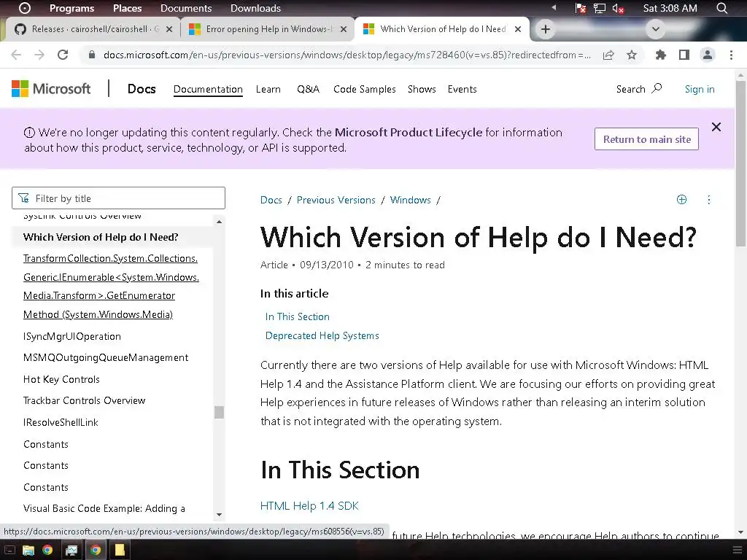Open the system monitor taskbar icon
The width and height of the screenshot is (747, 560).
[71, 550]
